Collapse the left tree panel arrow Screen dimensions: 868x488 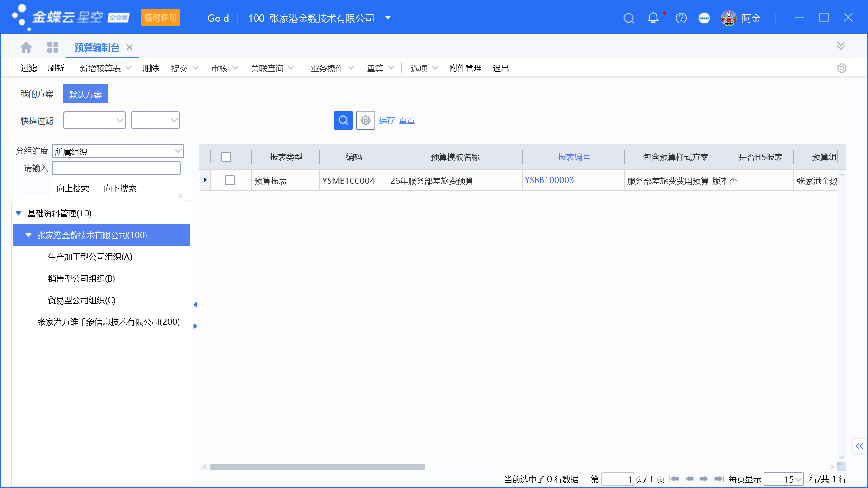pos(195,305)
